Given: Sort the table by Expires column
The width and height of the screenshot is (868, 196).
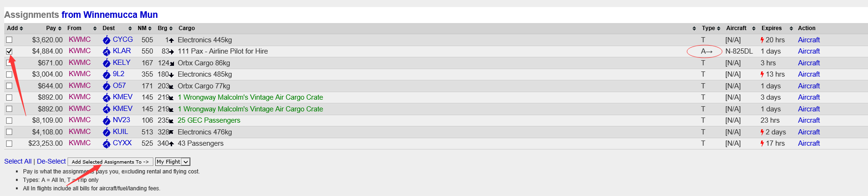Looking at the screenshot, I should click(777, 28).
